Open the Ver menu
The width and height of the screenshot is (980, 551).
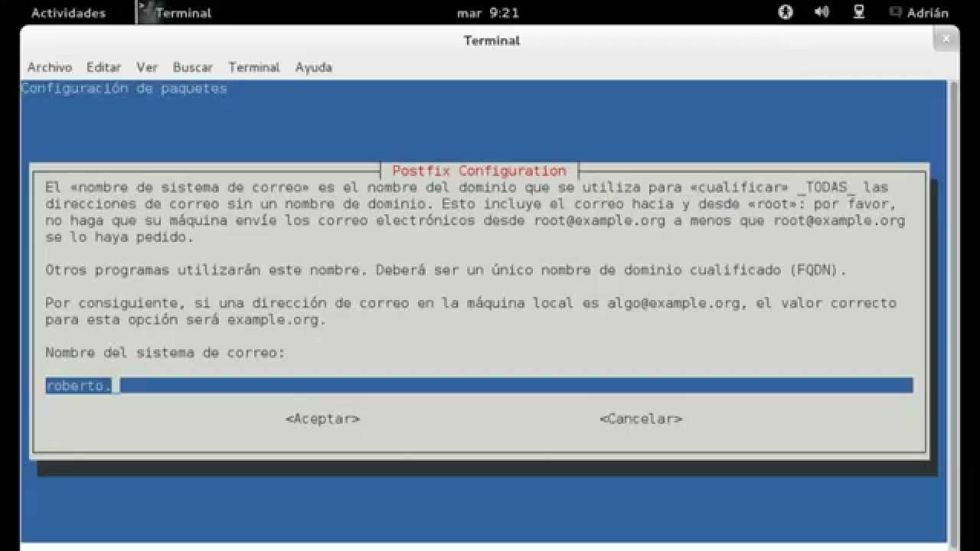[147, 67]
